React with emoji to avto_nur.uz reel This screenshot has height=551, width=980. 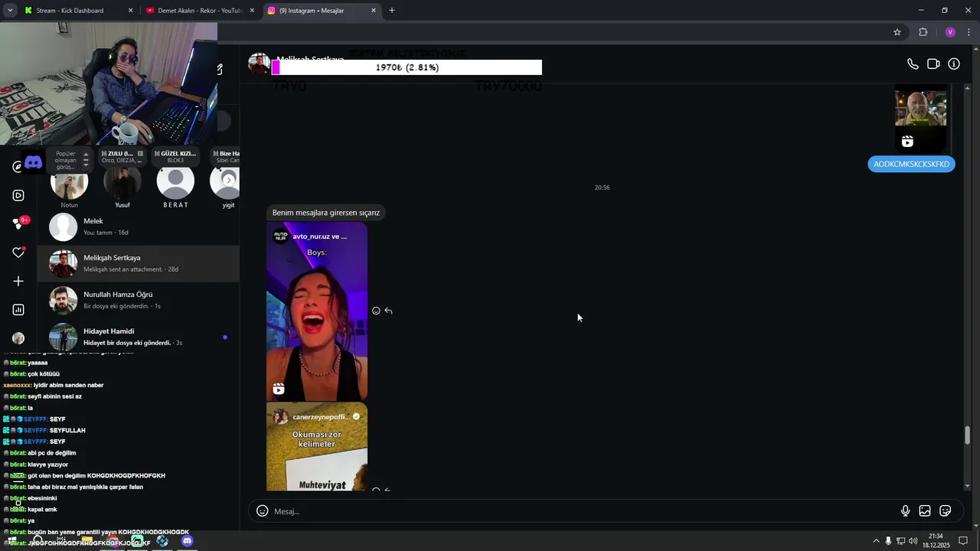click(x=376, y=311)
